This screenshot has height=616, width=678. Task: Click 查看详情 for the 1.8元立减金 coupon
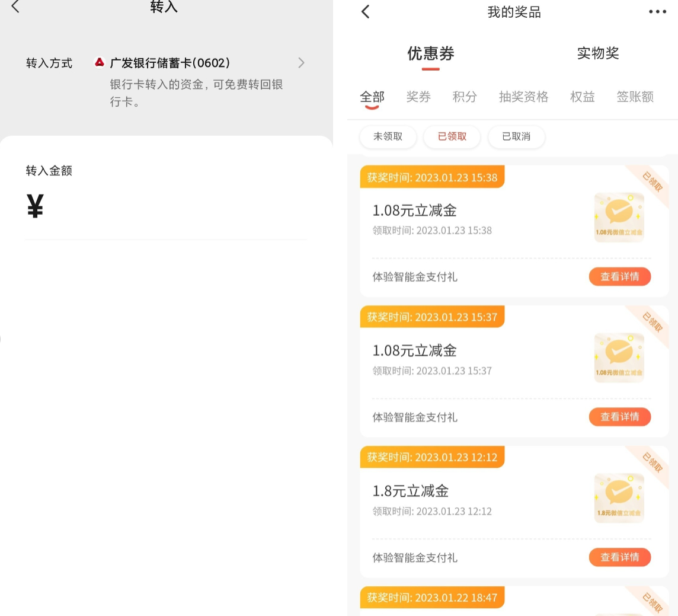click(x=619, y=557)
